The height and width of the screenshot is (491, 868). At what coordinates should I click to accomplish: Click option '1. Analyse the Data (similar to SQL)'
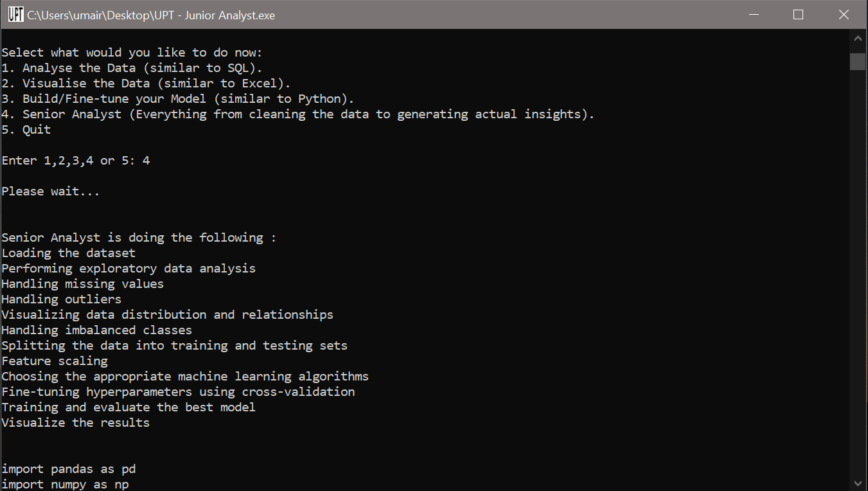tap(132, 67)
